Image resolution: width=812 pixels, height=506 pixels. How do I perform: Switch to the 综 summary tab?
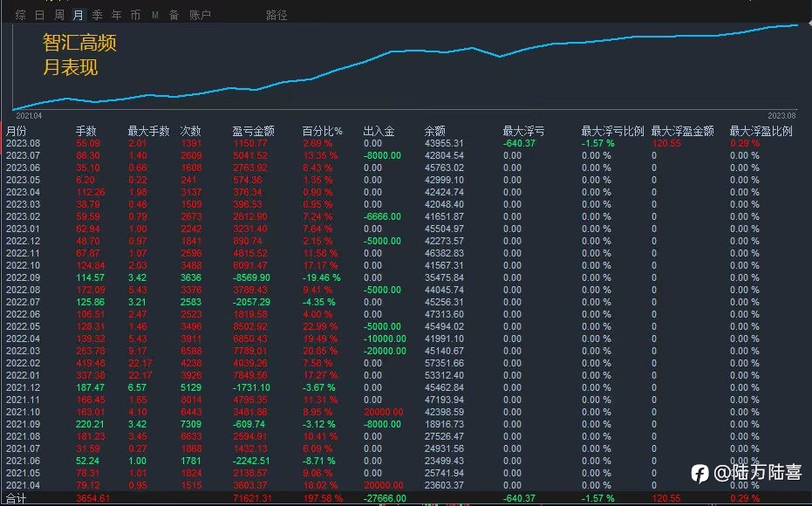click(x=21, y=15)
